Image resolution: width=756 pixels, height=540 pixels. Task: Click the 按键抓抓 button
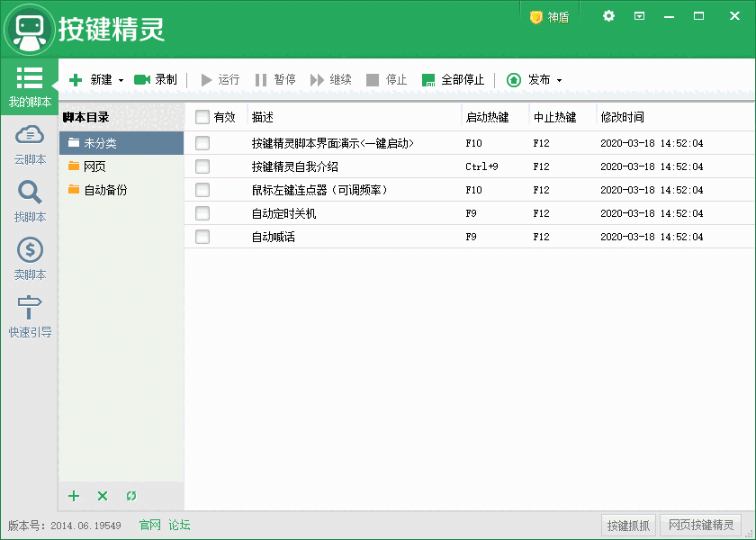click(x=628, y=526)
